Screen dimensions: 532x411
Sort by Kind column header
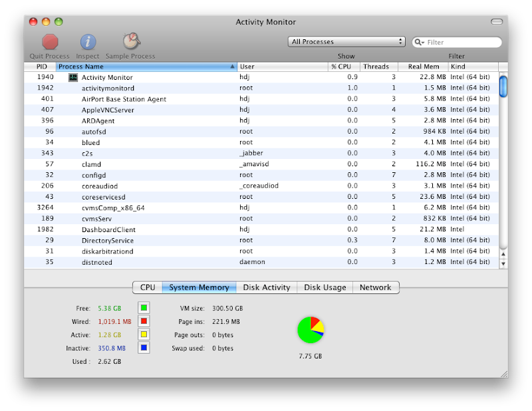point(473,67)
